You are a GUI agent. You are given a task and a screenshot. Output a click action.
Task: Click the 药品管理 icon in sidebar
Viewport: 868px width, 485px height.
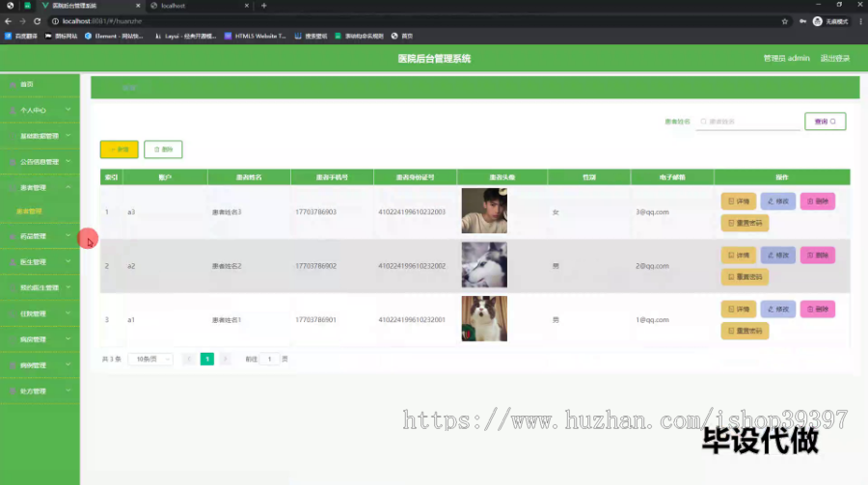(13, 236)
